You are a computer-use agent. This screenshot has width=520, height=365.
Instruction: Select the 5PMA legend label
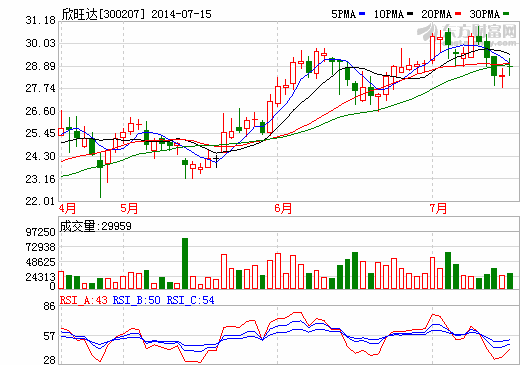click(x=344, y=14)
